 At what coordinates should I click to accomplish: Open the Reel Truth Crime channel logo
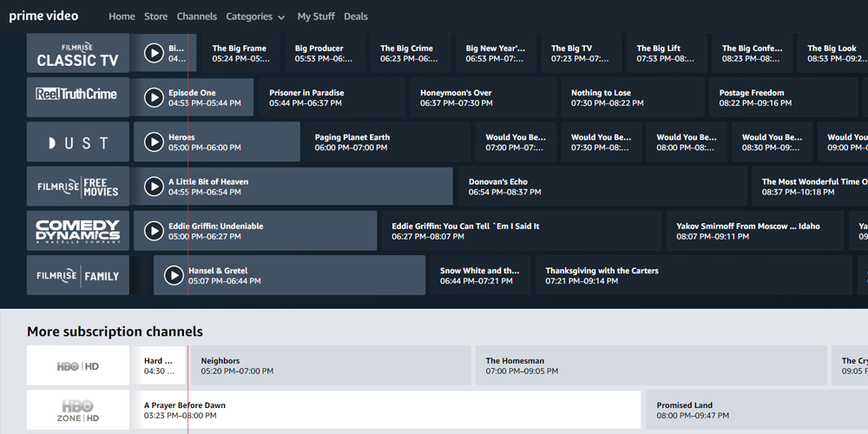pyautogui.click(x=78, y=97)
